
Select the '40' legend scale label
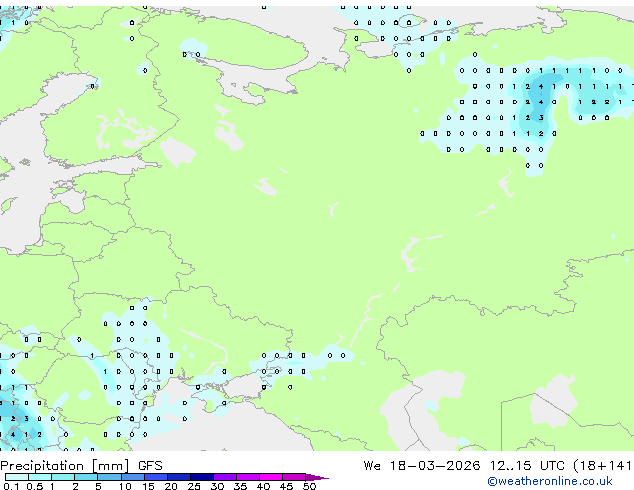click(x=263, y=486)
